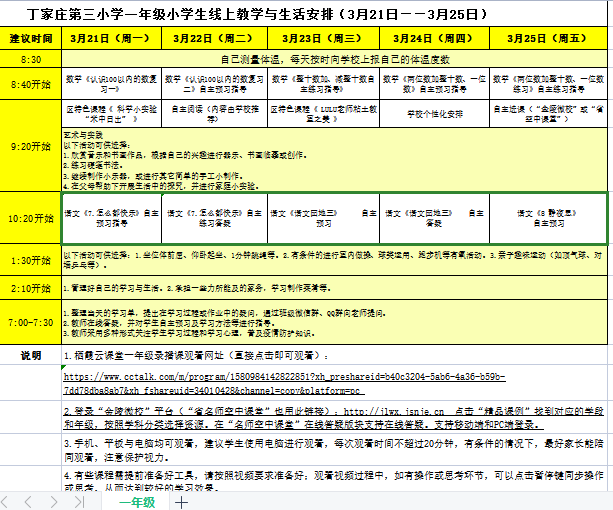
Task: Select note 1 栖霞云课堂 录播课观看网址
Action: tap(334, 355)
